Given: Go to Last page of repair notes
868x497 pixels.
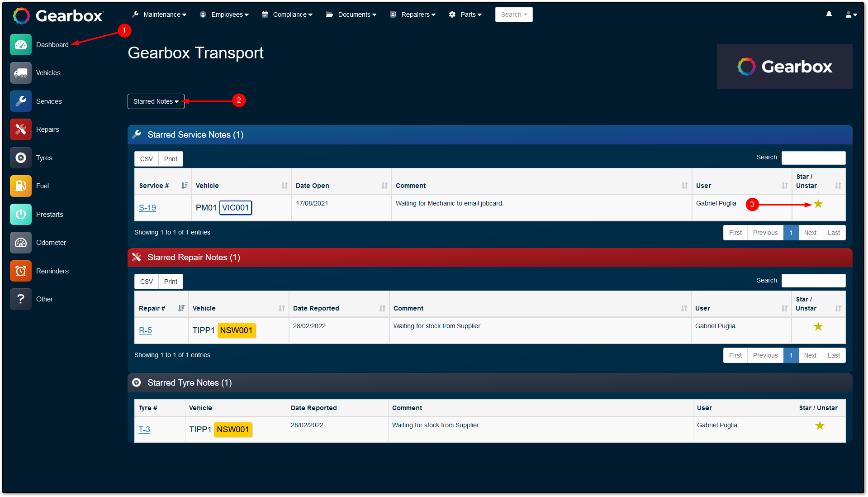Looking at the screenshot, I should (x=834, y=355).
